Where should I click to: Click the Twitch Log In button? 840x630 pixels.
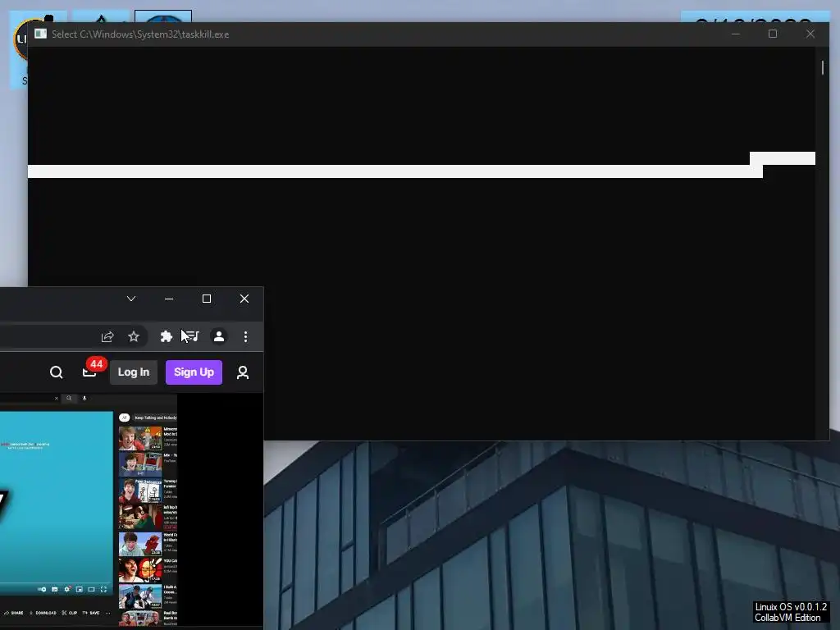(134, 372)
